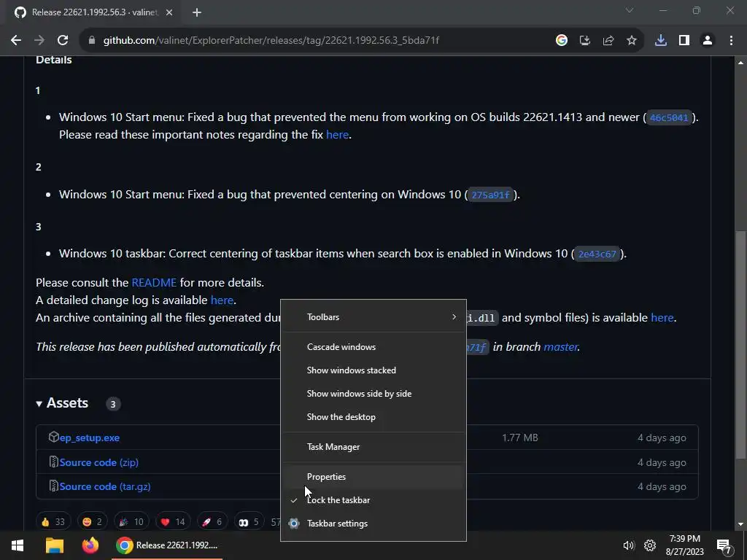Viewport: 747px width, 560px height.
Task: Collapse the Assets section triangle
Action: click(x=39, y=404)
